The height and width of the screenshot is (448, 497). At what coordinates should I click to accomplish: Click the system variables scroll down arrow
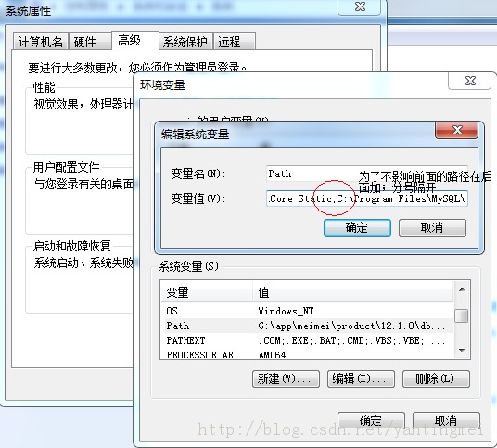coord(462,351)
